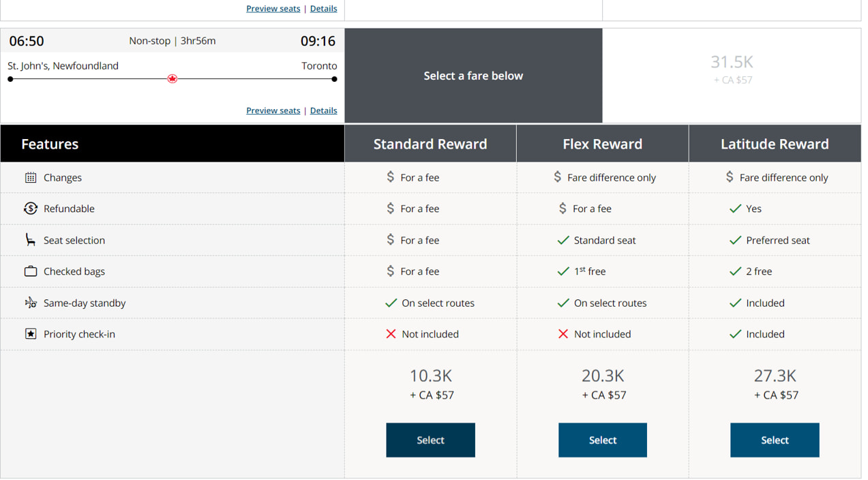This screenshot has height=480, width=868.
Task: Click the 31.5K fare price
Action: point(732,61)
